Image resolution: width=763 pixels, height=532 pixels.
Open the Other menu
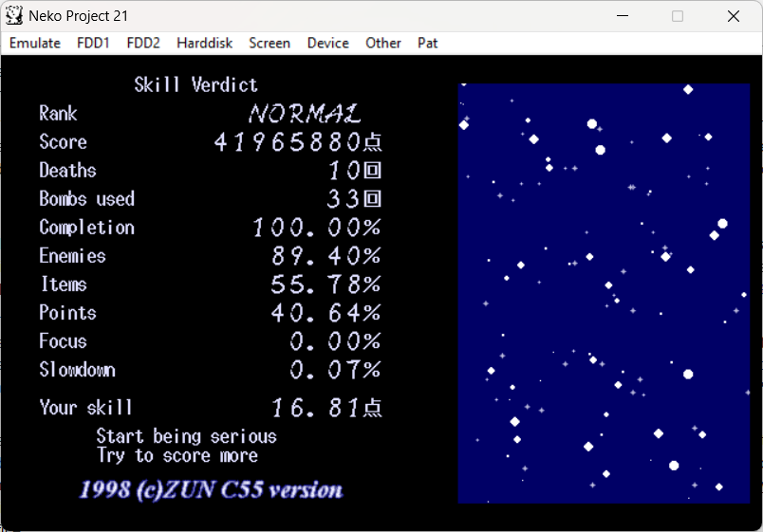383,43
